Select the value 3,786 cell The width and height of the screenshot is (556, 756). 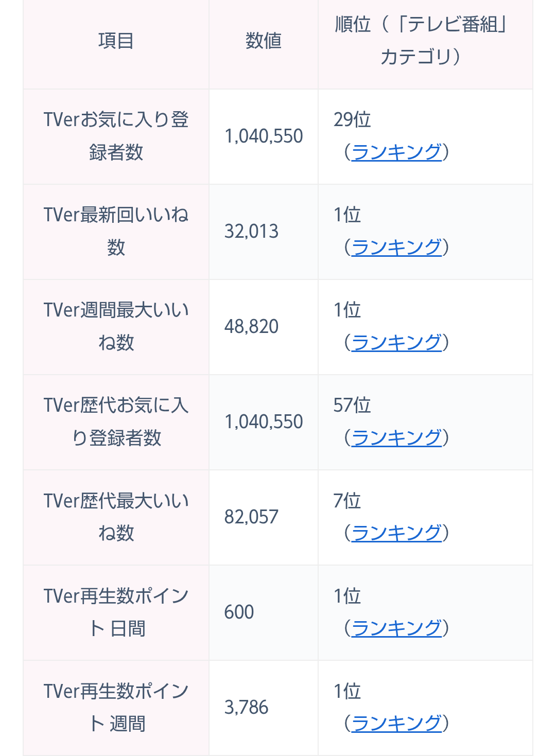246,708
